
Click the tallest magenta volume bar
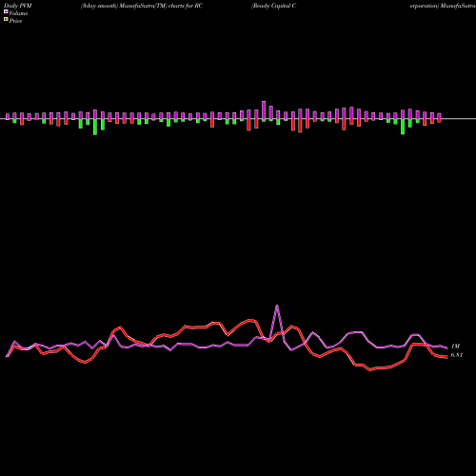pos(264,109)
